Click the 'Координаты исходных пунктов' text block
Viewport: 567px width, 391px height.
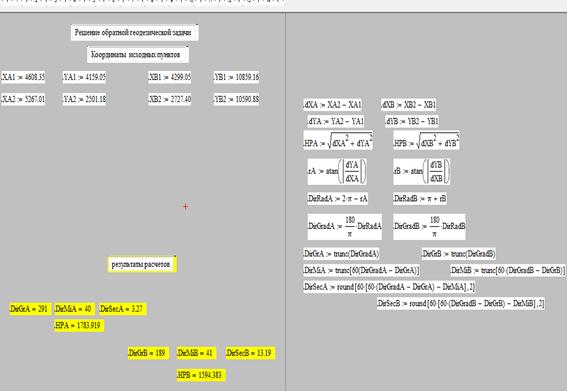click(x=138, y=55)
